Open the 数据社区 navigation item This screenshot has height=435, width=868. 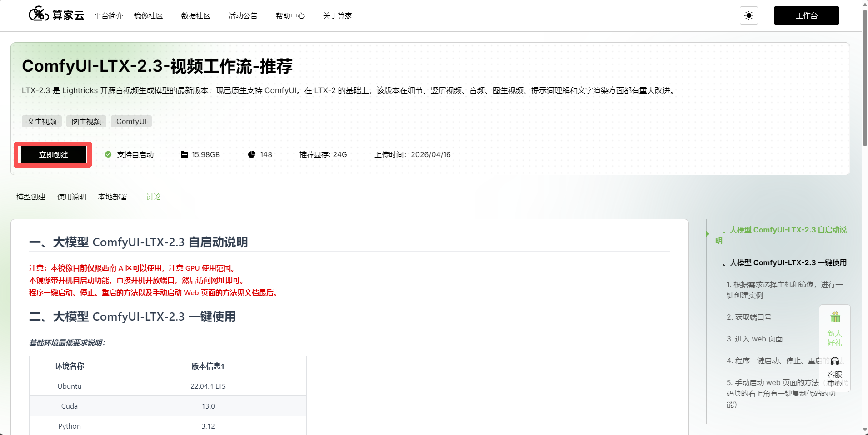[196, 15]
